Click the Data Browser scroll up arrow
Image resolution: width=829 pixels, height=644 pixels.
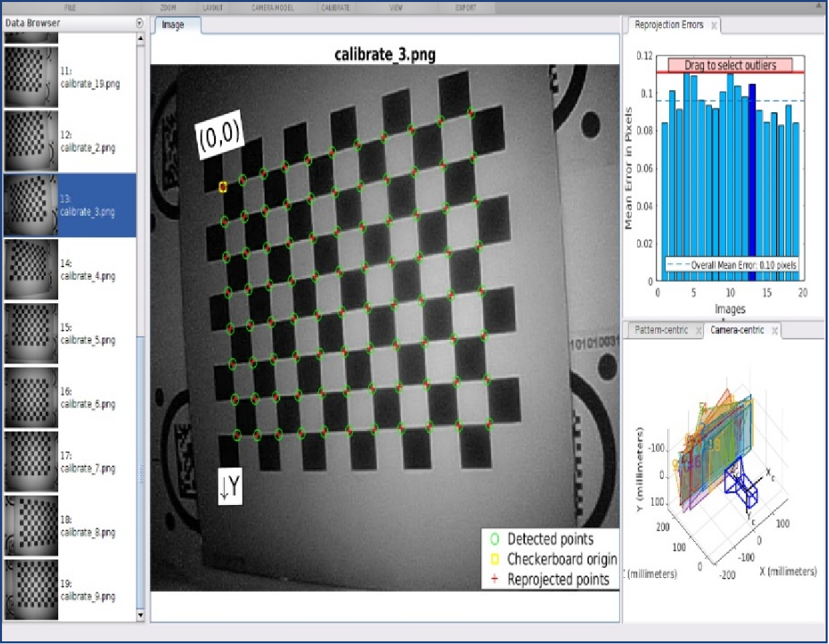click(x=140, y=39)
